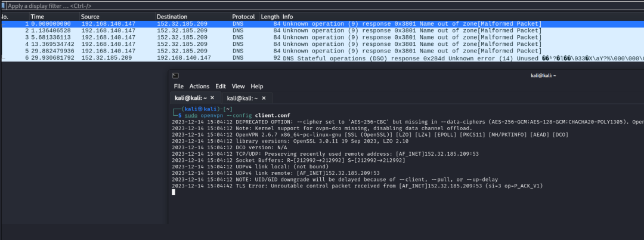Click 'library versions: OpenSSL 3.0.11' line
The width and height of the screenshot is (644, 240).
tap(290, 141)
